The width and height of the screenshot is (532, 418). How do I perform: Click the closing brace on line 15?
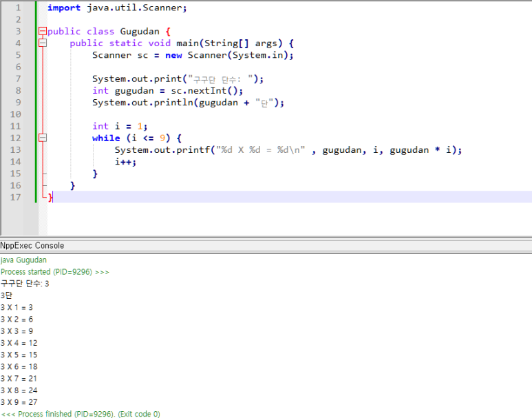tap(95, 174)
